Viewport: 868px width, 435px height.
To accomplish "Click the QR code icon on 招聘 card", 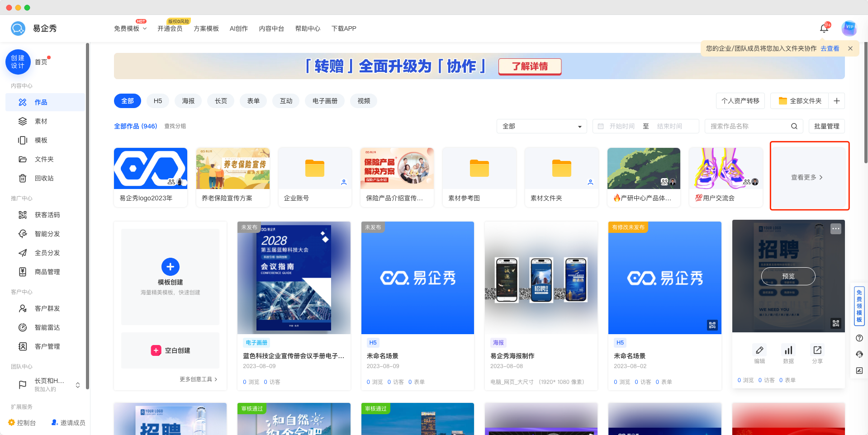I will coord(835,323).
